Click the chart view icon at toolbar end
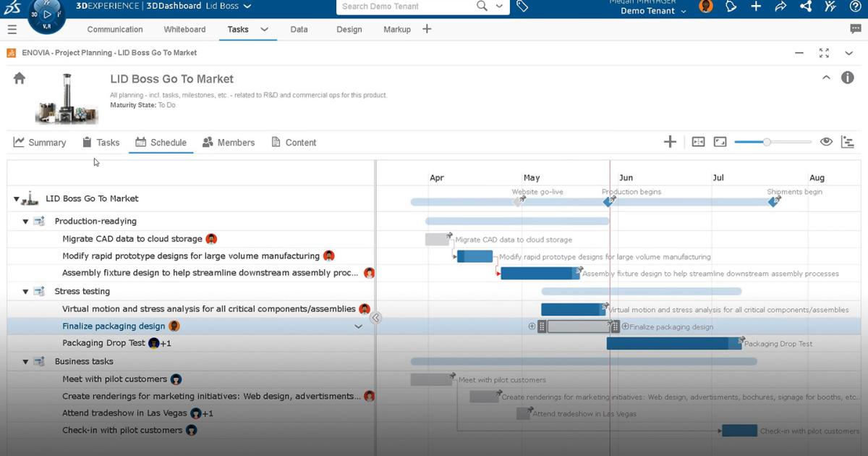868x456 pixels. click(x=847, y=142)
